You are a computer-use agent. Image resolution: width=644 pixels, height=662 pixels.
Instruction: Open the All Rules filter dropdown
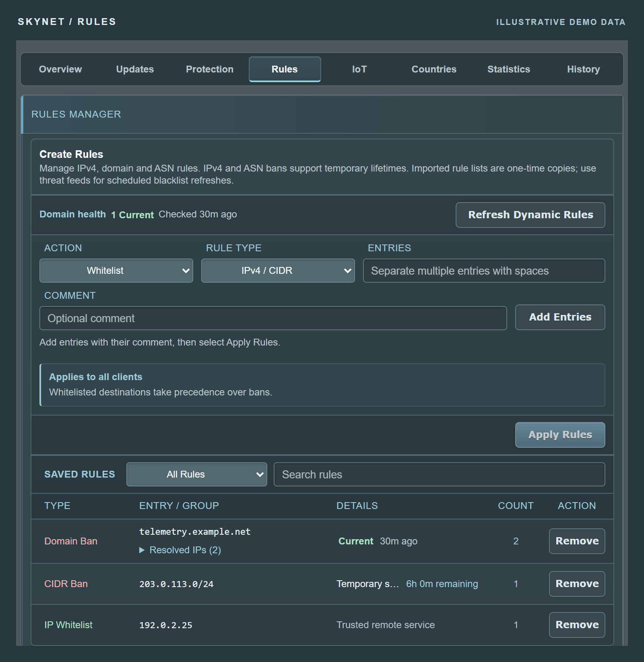(197, 474)
